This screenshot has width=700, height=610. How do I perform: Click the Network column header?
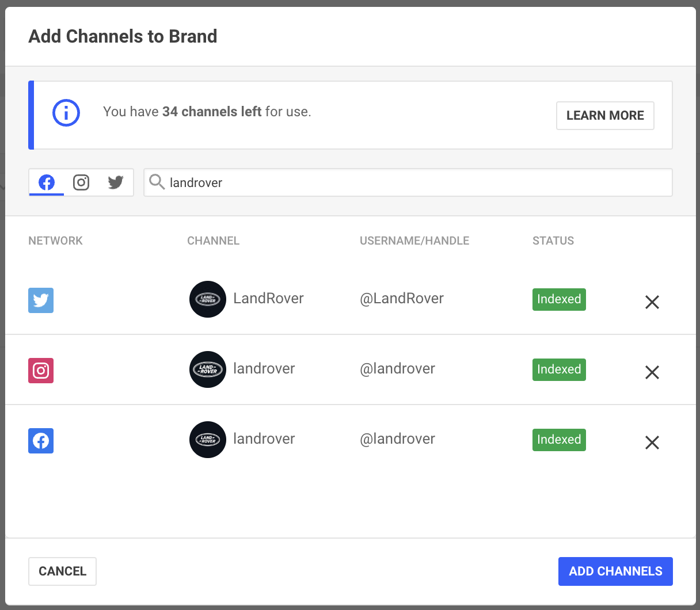coord(55,241)
